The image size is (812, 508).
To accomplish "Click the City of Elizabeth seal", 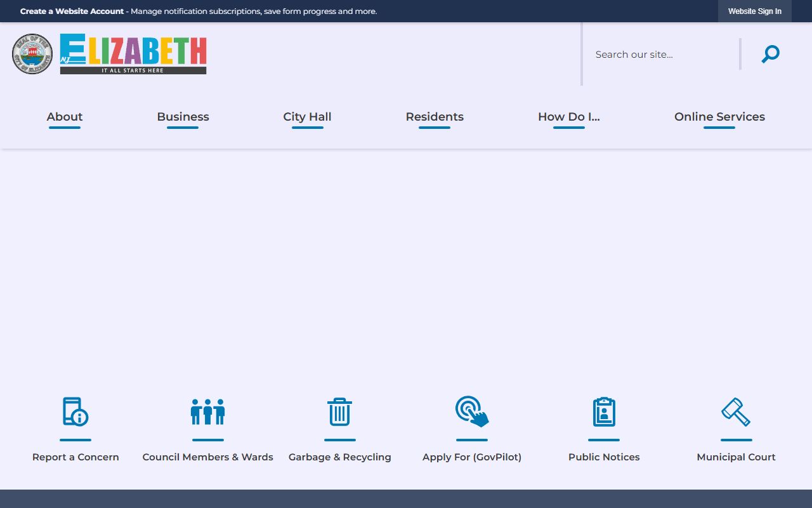I will point(32,54).
